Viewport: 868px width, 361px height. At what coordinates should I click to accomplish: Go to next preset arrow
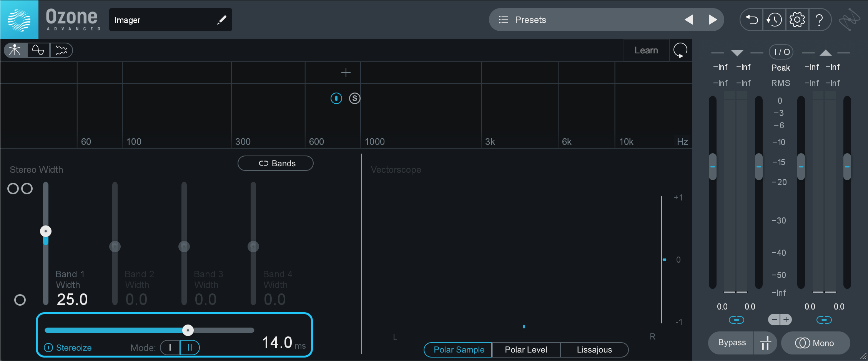click(713, 20)
